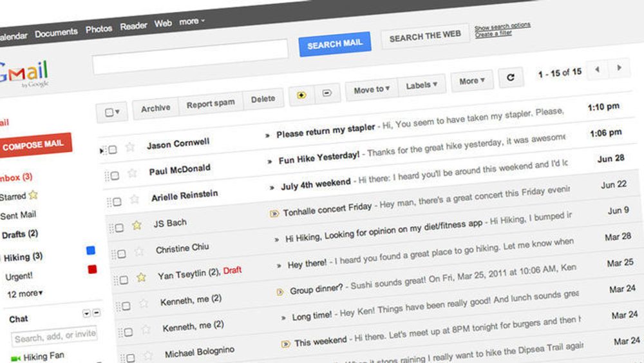Star the Christine Chiu message
Screen dimensions: 644x363
coord(139,251)
